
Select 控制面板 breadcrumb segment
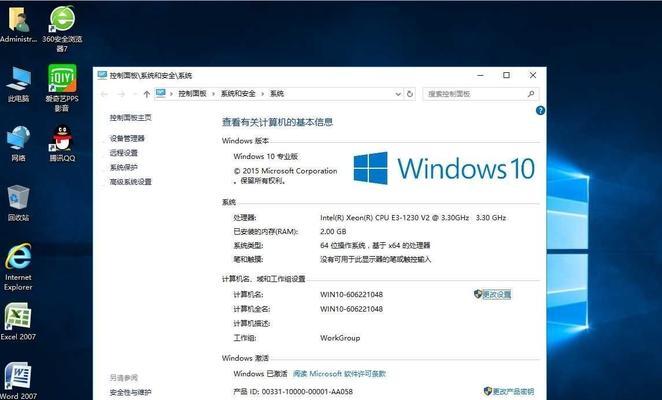[x=193, y=94]
